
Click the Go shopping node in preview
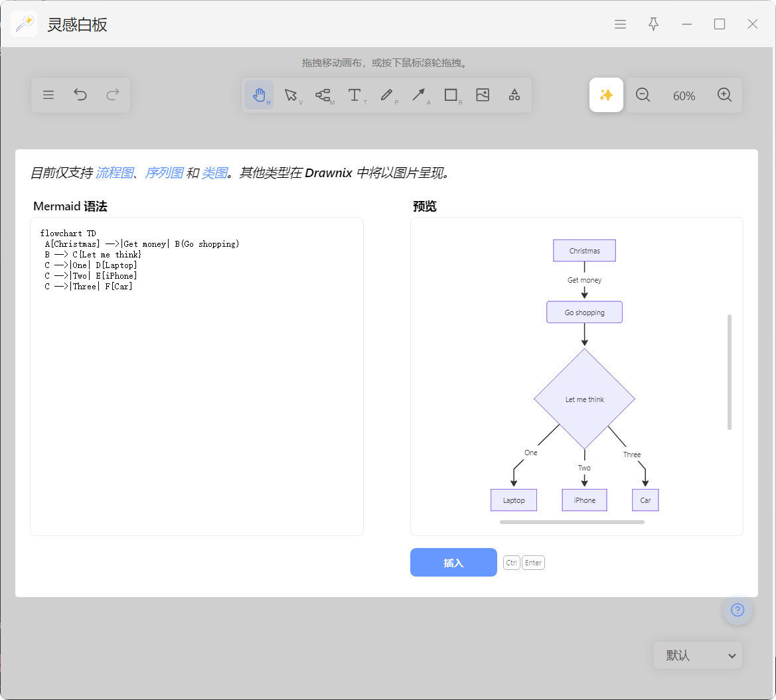[584, 313]
